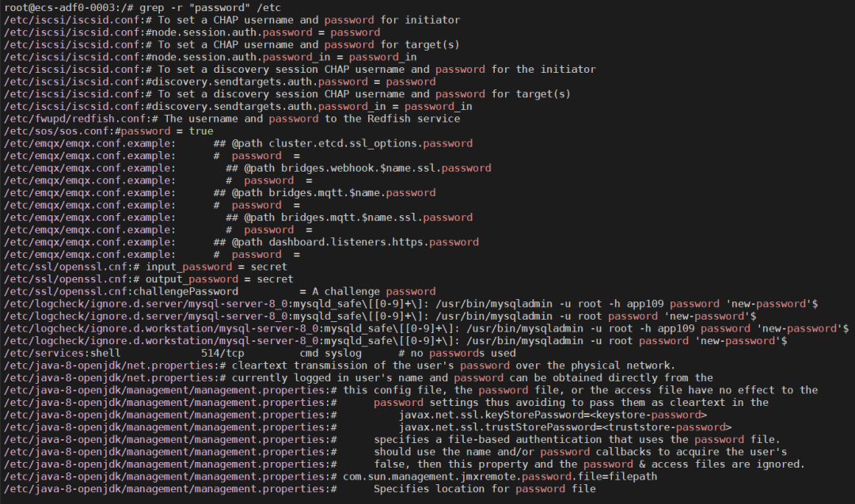
Task: Click 'cluster.etcd.ssl_options.password' path text
Action: (x=370, y=143)
